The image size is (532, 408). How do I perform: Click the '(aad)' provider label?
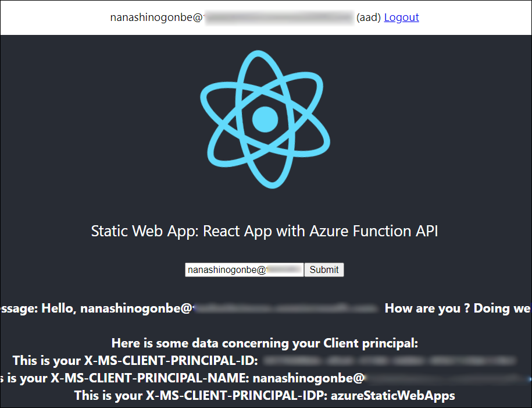(x=369, y=17)
